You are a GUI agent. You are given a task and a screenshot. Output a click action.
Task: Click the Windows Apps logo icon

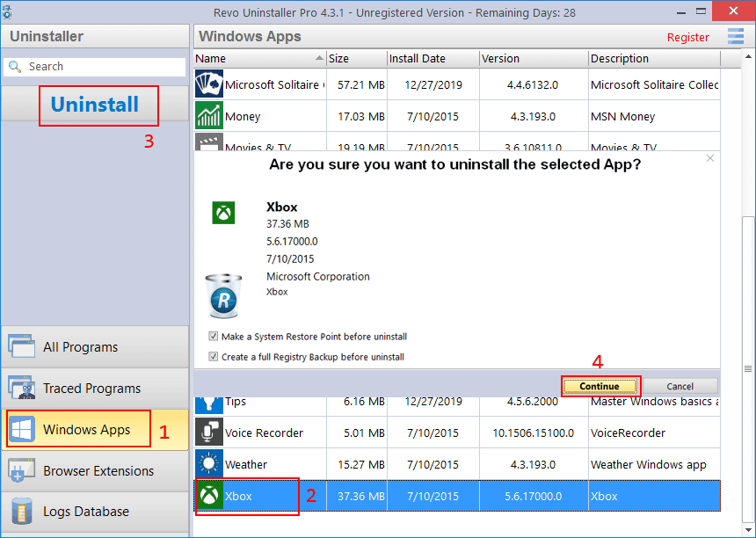pyautogui.click(x=22, y=429)
